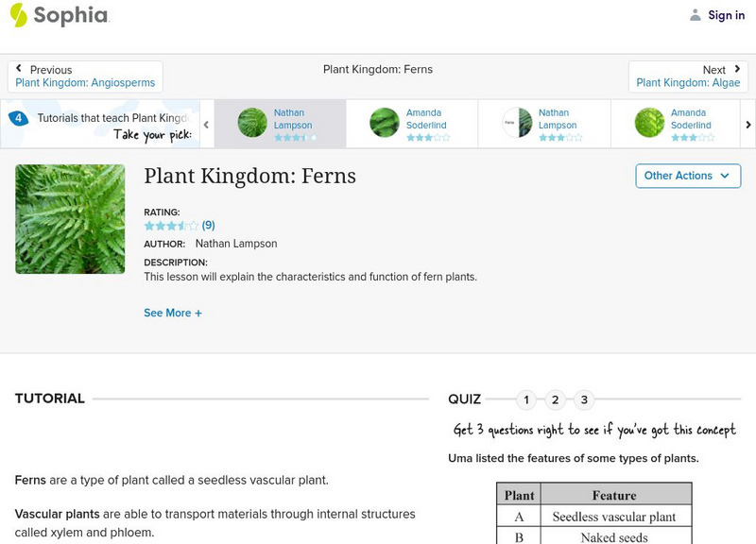The height and width of the screenshot is (544, 756).
Task: Select quiz question 1
Action: pos(526,399)
